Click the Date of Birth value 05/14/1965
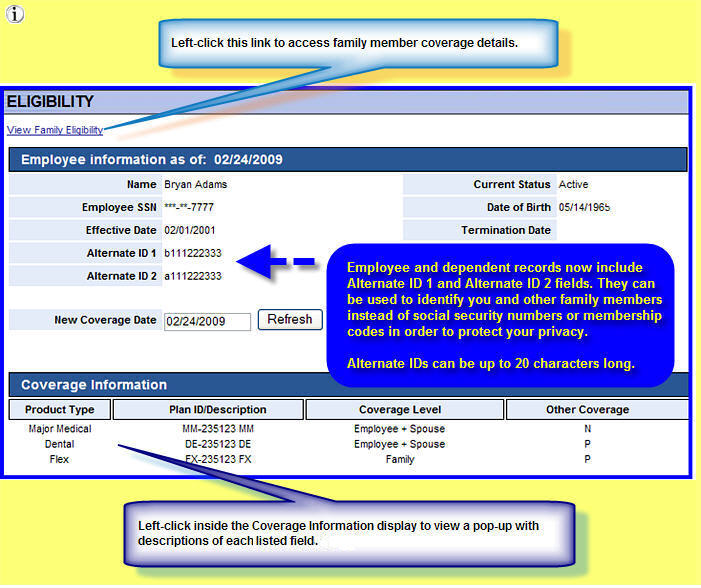The width and height of the screenshot is (701, 588). 584,207
